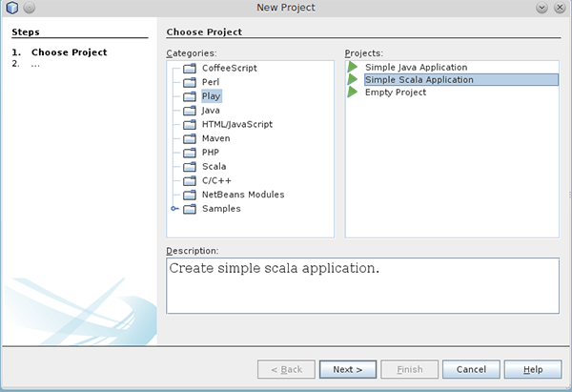Select the C/C++ category

[x=216, y=180]
